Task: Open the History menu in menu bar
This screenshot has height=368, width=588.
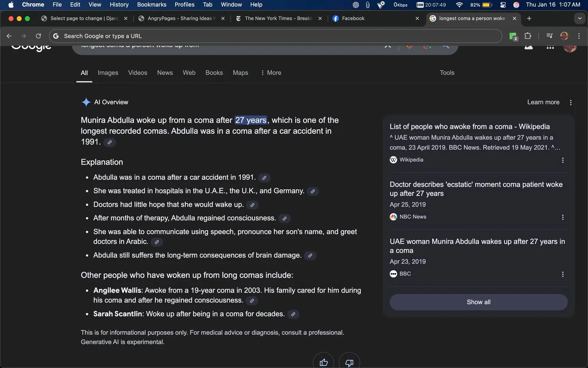Action: pyautogui.click(x=119, y=5)
